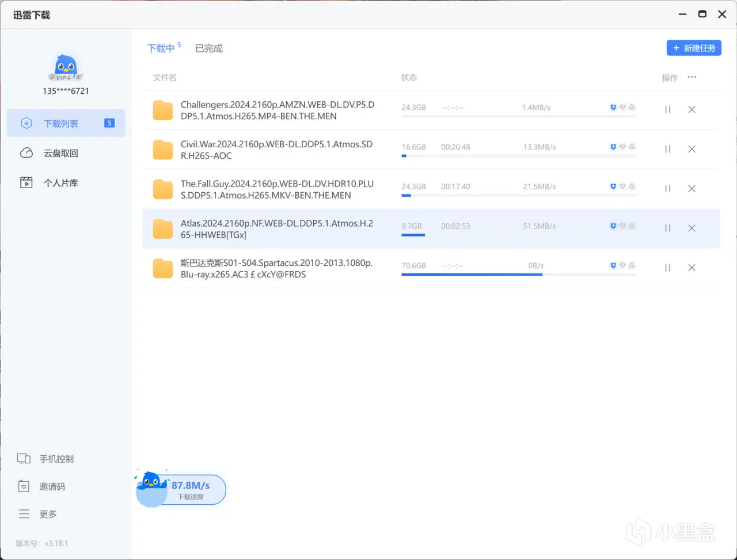Click the Spartacus download progress bar

click(519, 275)
